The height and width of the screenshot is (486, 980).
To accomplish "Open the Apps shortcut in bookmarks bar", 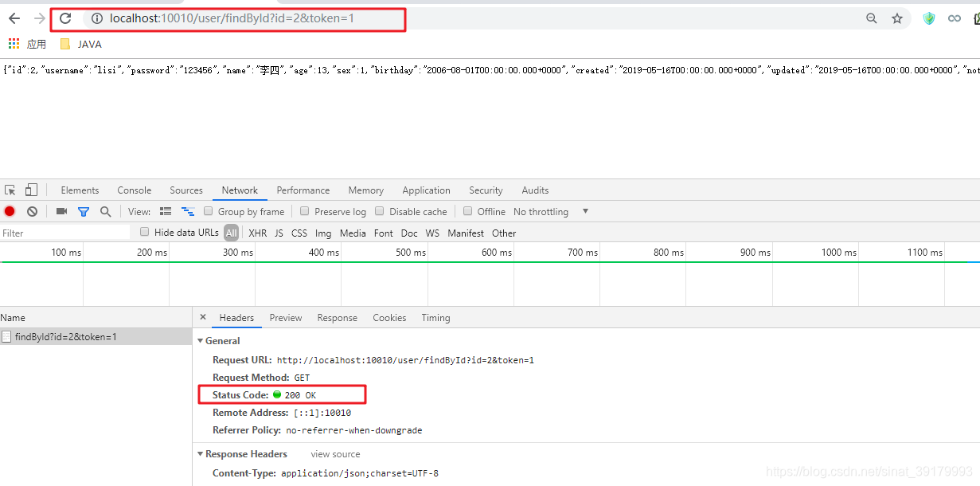I will pyautogui.click(x=27, y=44).
